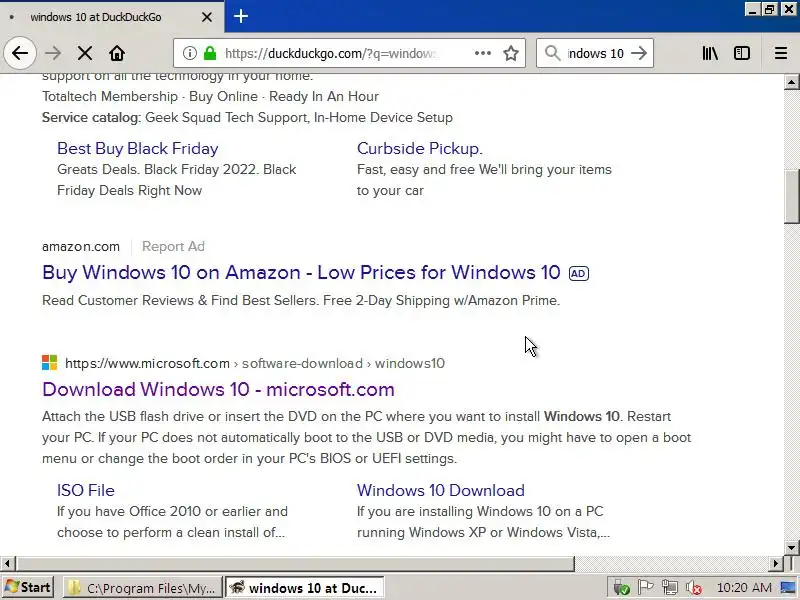Click the 10:20 AM clock
800x600 pixels.
[x=744, y=588]
